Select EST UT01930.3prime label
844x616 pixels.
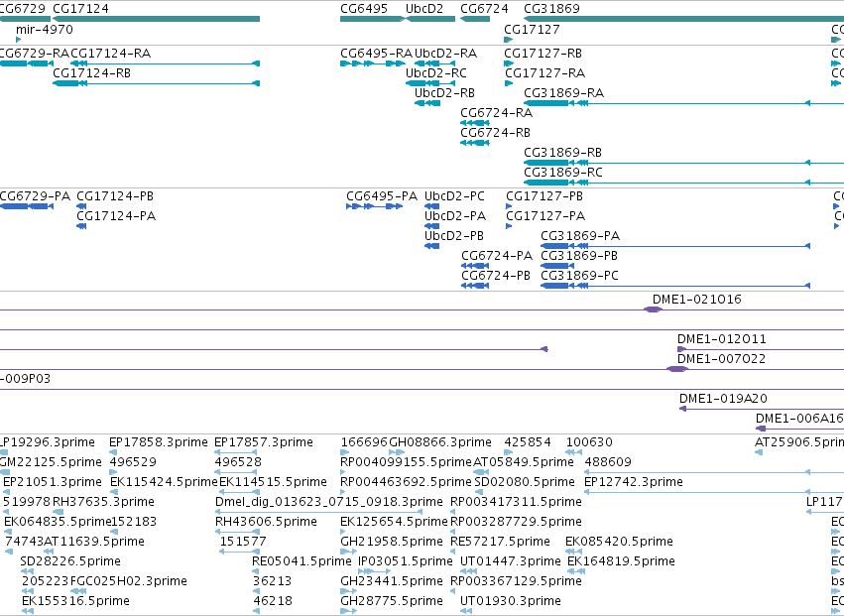click(511, 601)
